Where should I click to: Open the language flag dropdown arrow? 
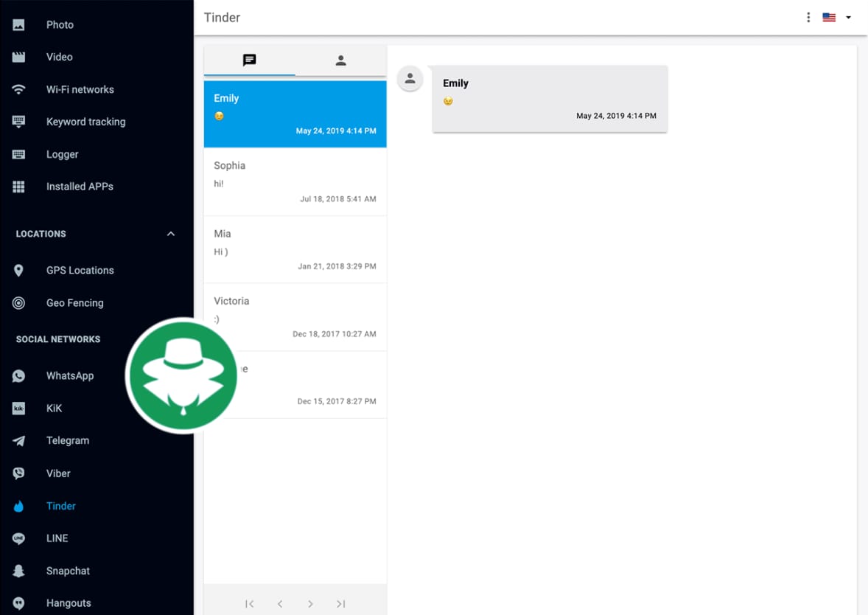point(848,18)
